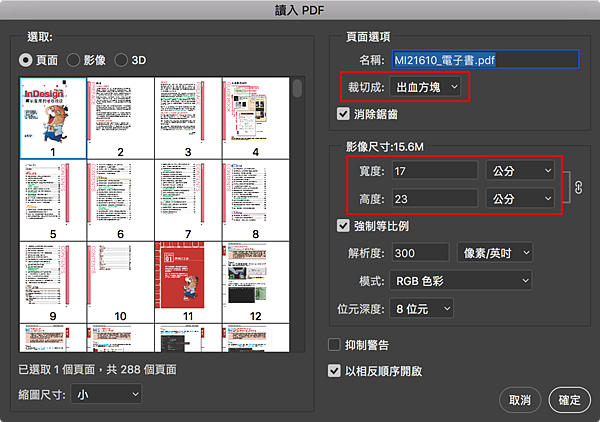The image size is (600, 422).
Task: Select page 2 thumbnail
Action: pos(121,118)
